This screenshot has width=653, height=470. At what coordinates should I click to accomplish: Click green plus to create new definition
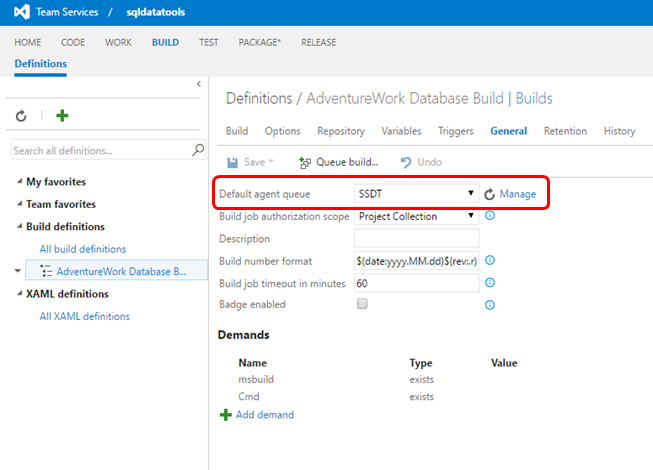click(62, 115)
